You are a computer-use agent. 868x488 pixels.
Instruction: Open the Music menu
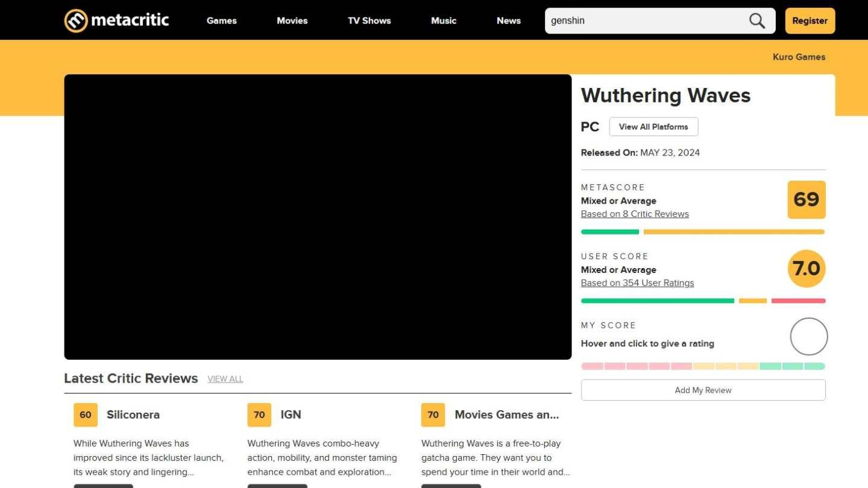444,20
